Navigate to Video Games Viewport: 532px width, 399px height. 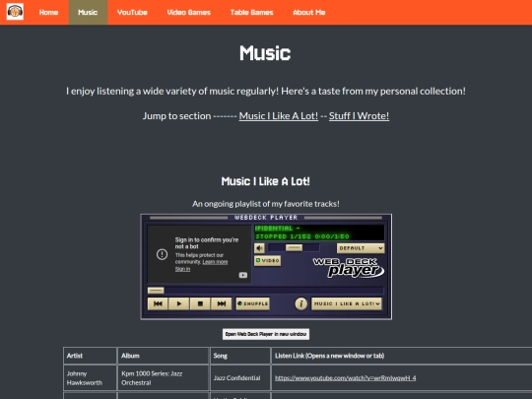click(188, 13)
